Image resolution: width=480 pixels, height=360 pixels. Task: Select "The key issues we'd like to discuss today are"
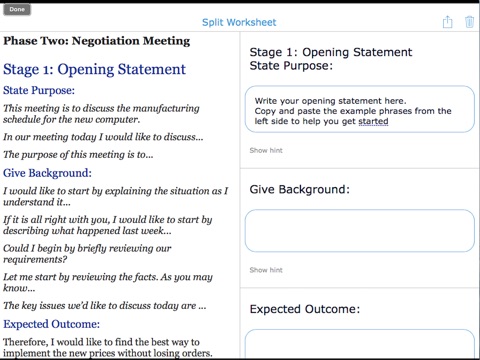point(105,306)
